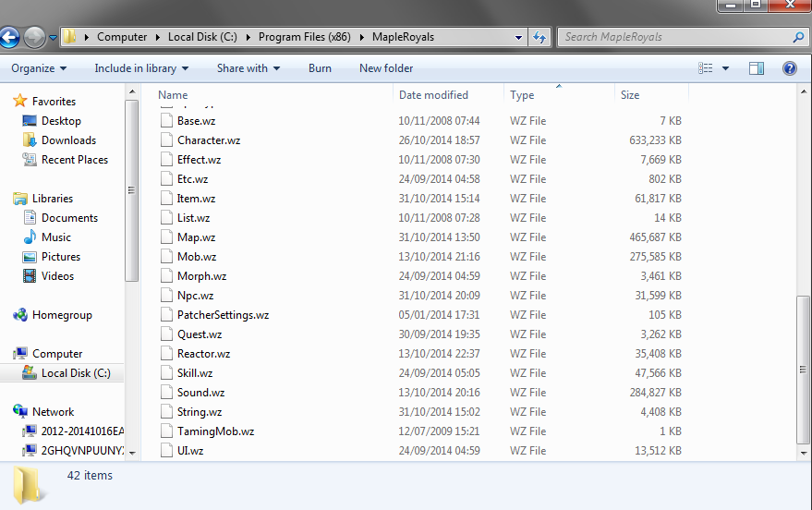Screen dimensions: 812x510
Task: Click the Change your view icon
Action: (706, 68)
